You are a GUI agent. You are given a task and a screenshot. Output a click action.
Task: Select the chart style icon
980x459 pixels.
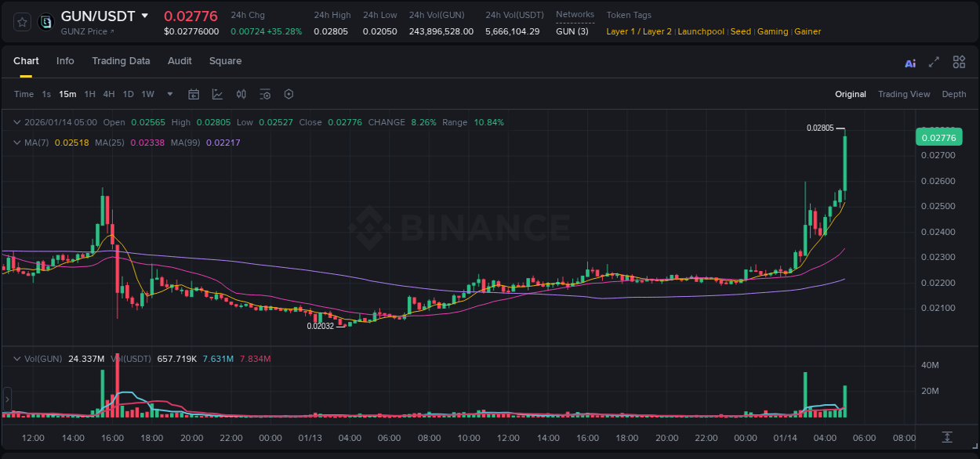click(216, 94)
